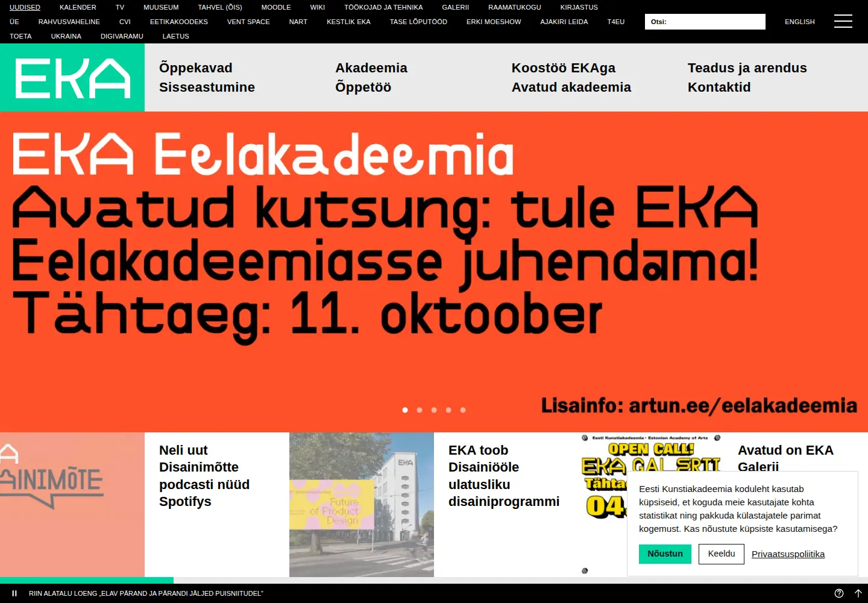
Task: Click the help question mark icon
Action: (838, 593)
